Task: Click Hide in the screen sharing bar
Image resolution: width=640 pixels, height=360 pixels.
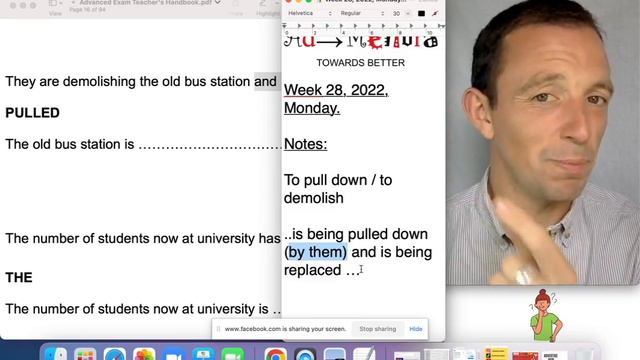Action: [x=416, y=329]
